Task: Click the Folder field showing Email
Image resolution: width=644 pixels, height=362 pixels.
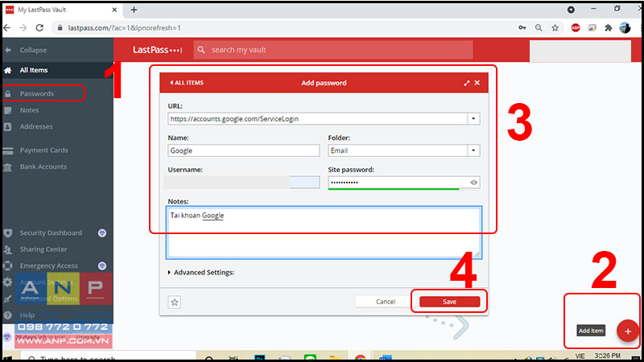Action: 398,150
